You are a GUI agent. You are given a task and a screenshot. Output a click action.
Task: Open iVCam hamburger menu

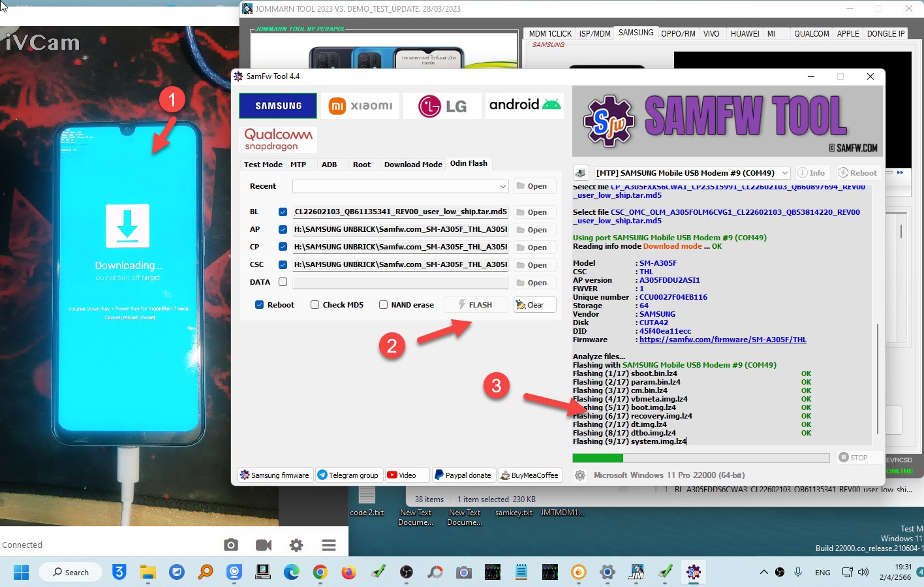pos(329,545)
